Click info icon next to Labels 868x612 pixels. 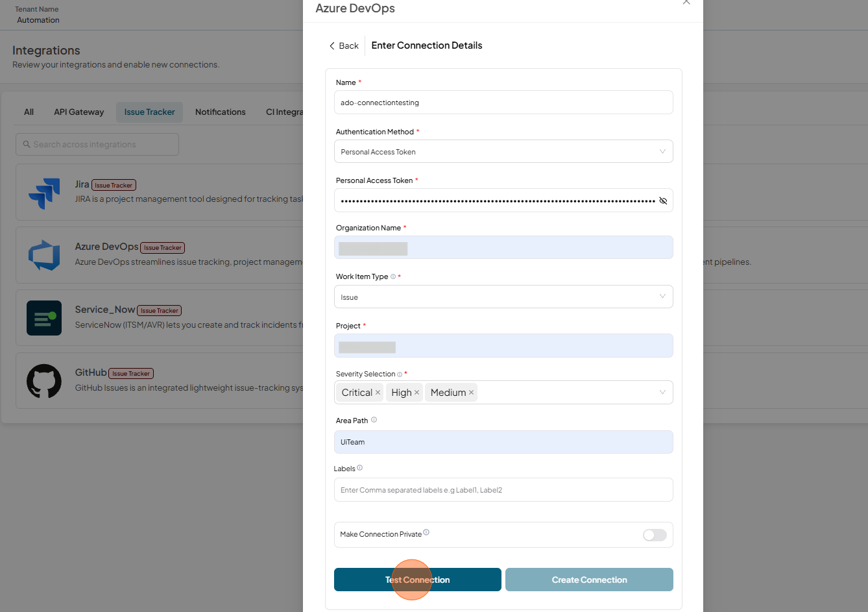(x=360, y=468)
